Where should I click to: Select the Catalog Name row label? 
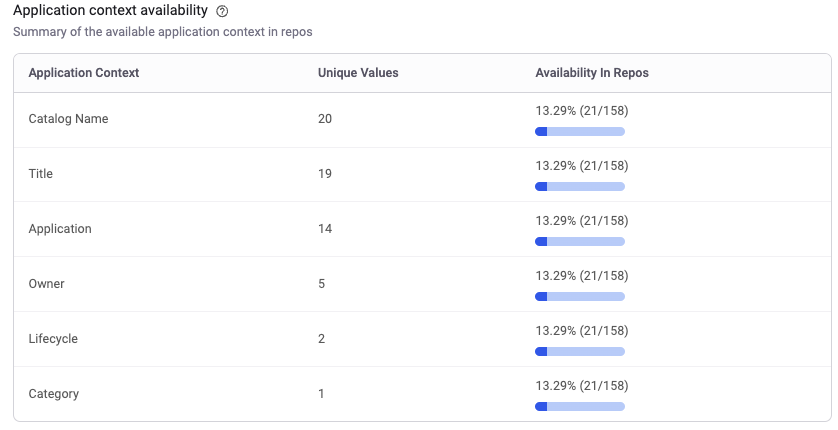tap(68, 119)
